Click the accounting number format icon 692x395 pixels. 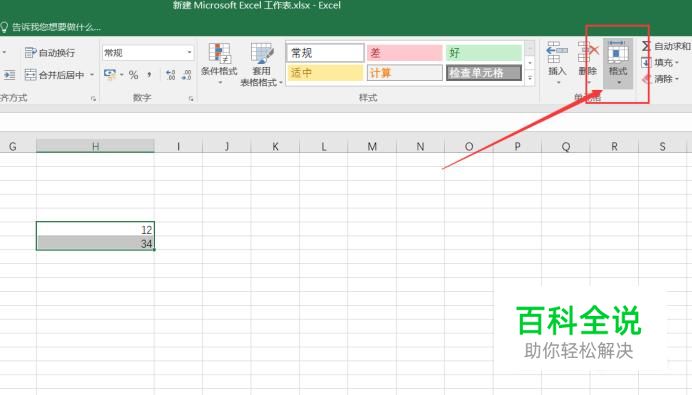pos(109,75)
